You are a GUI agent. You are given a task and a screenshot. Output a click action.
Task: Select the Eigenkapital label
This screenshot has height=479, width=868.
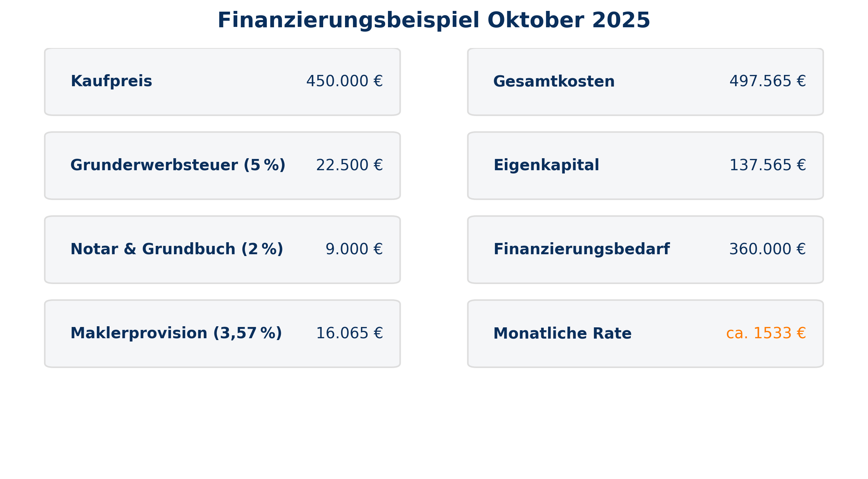[546, 165]
